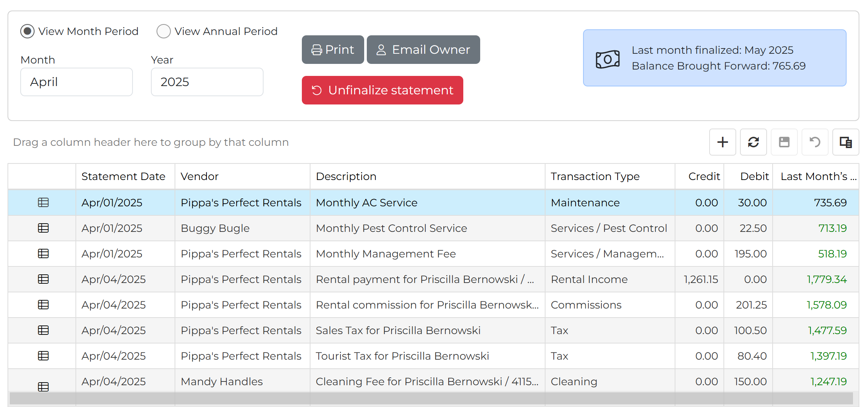Click row icon for Monthly AC Service
868x407 pixels.
(43, 203)
